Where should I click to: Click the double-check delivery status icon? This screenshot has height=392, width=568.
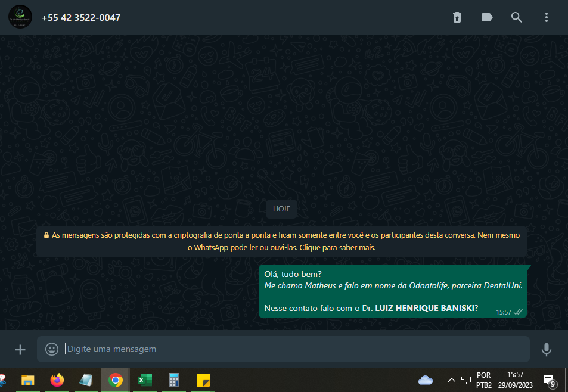[x=518, y=312]
